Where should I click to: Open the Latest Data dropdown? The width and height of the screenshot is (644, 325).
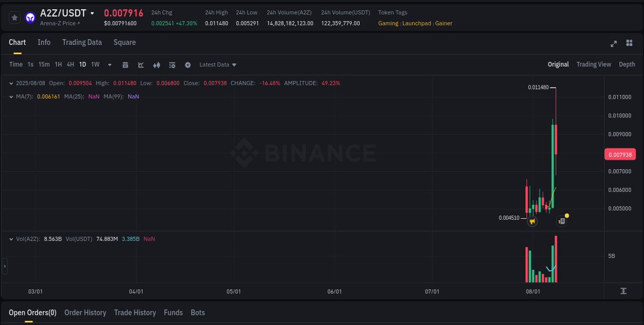point(217,64)
